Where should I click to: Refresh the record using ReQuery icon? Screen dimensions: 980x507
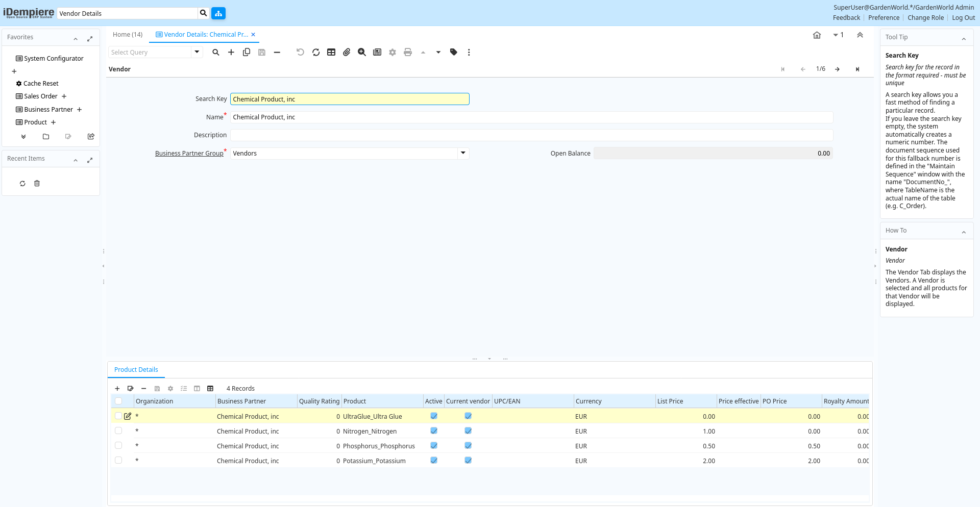click(316, 52)
